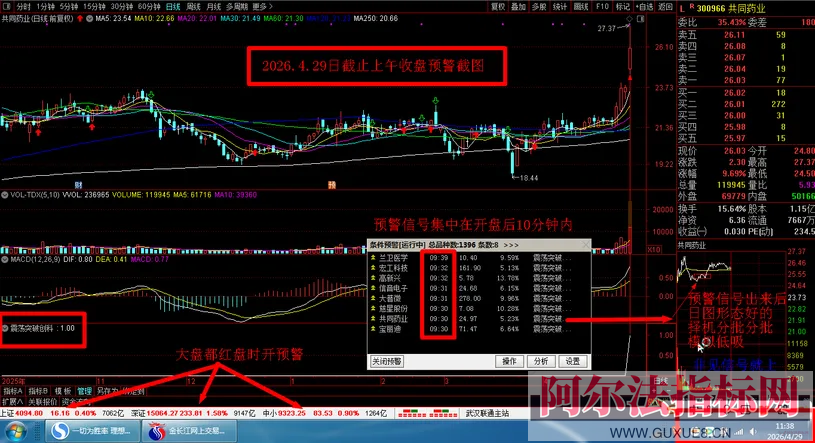This screenshot has width=815, height=443.
Task: Click the X10 volume scale label
Action: tap(653, 250)
